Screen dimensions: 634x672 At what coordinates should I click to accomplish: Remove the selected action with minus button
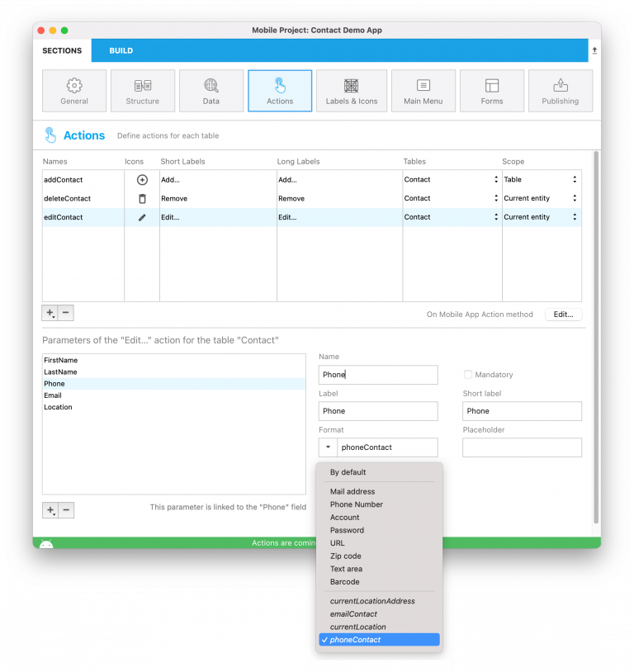(65, 312)
